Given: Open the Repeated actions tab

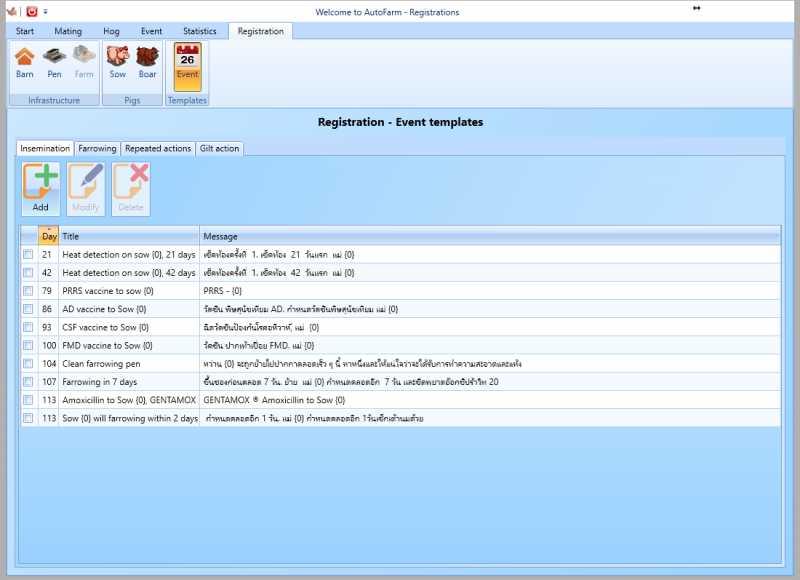Looking at the screenshot, I should [x=158, y=148].
